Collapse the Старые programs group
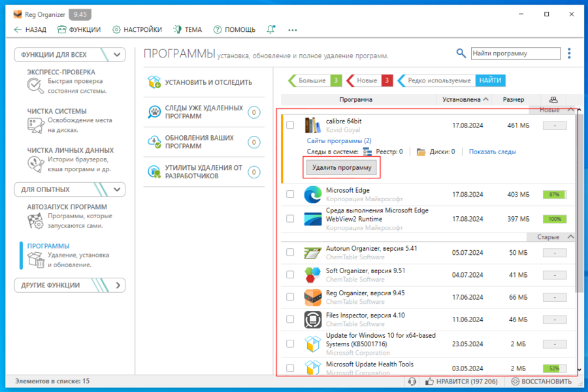This screenshot has width=588, height=392. (571, 237)
